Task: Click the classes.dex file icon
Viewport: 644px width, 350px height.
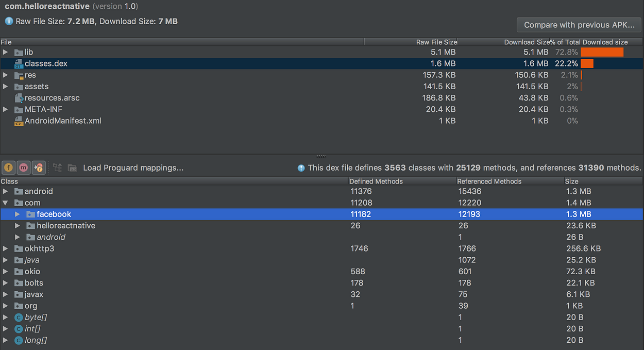Action: 19,64
